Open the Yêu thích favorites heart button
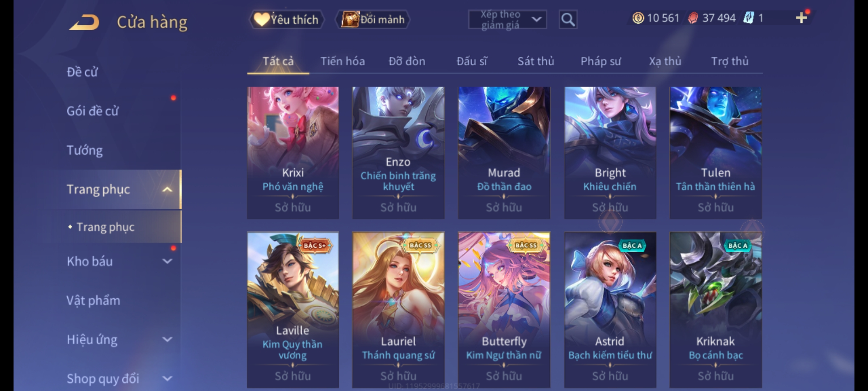This screenshot has height=391, width=868. coord(286,20)
